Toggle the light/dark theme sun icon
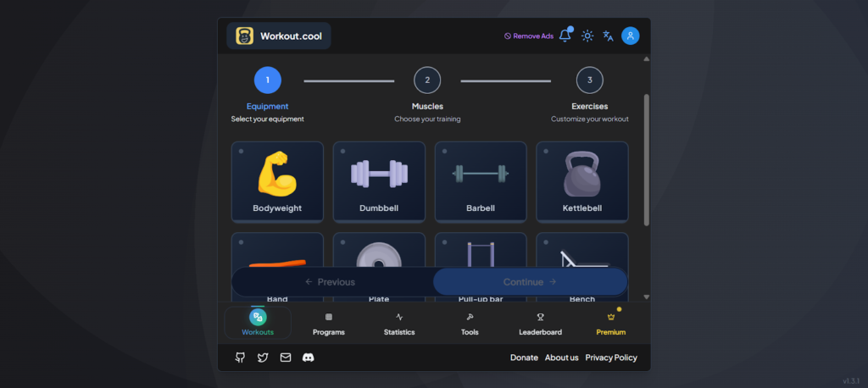The height and width of the screenshot is (388, 868). (x=587, y=36)
